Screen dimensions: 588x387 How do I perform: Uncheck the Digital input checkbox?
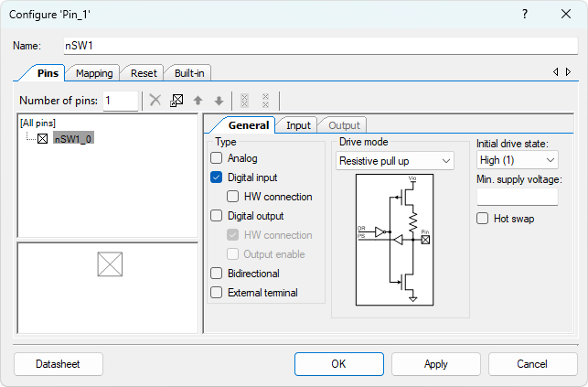coord(217,177)
